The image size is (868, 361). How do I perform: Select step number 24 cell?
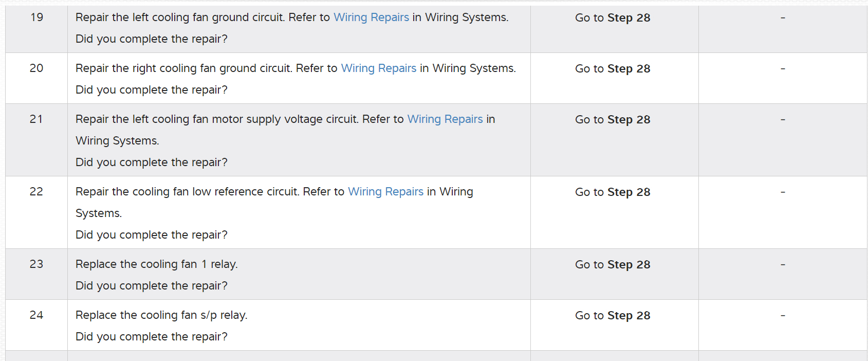tap(36, 315)
